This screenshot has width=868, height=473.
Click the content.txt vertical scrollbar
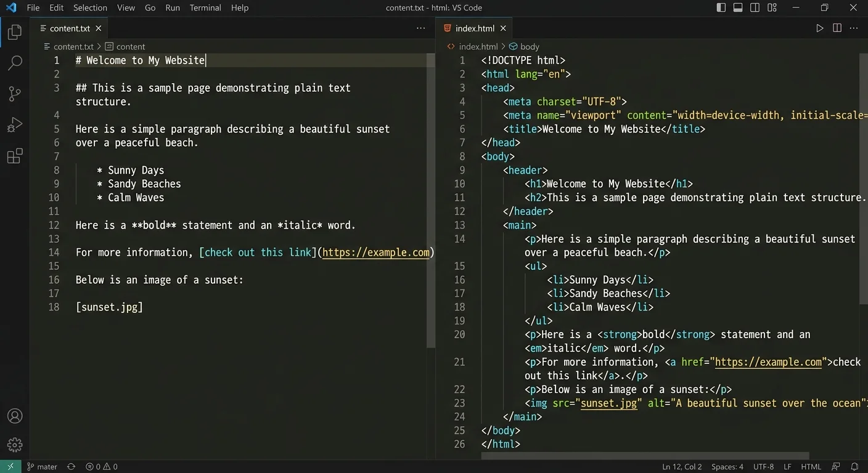(x=431, y=201)
